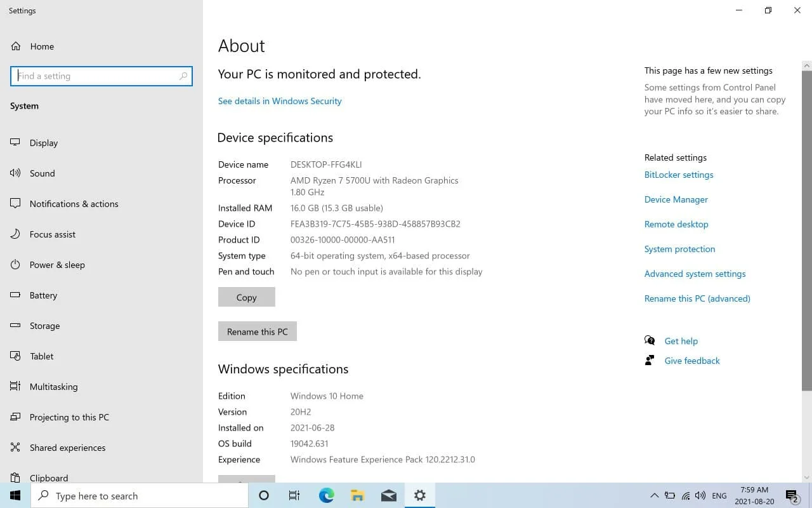
Task: Click the scrollbar down arrow
Action: (x=807, y=477)
